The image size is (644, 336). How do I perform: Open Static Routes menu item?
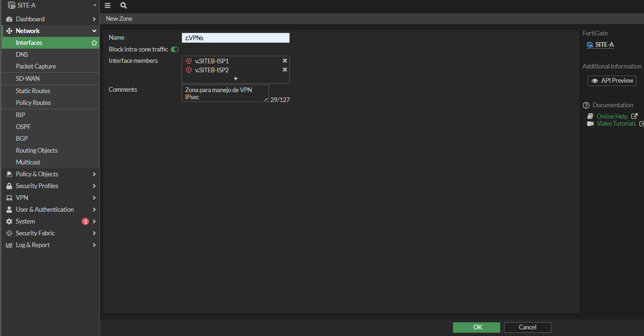[33, 91]
